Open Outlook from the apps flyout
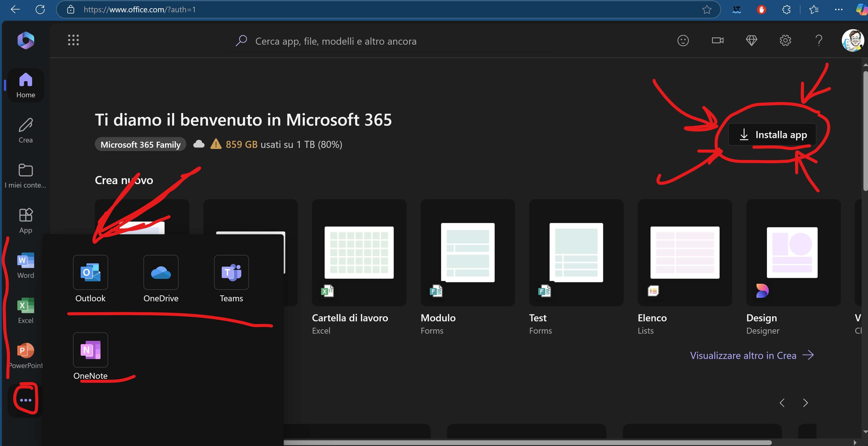Viewport: 868px width, 446px height. click(x=90, y=273)
